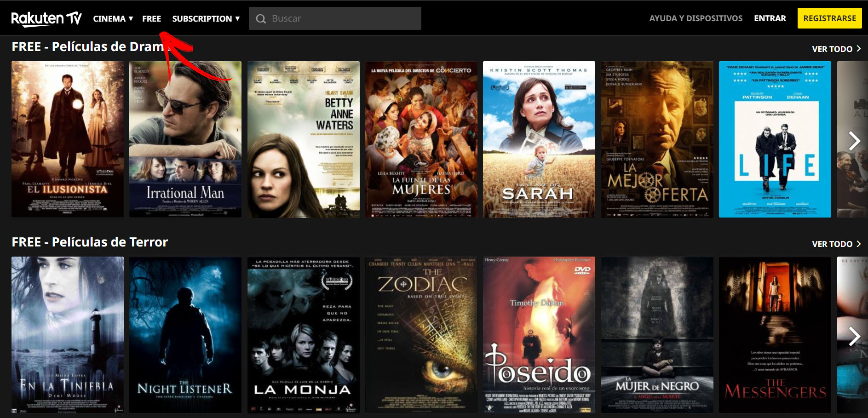Show next Terror movies with right arrow
Screen dimensions: 868x418
854,336
